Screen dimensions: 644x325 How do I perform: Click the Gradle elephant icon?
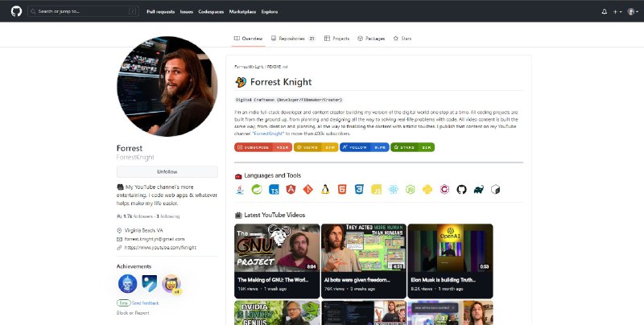[478, 190]
